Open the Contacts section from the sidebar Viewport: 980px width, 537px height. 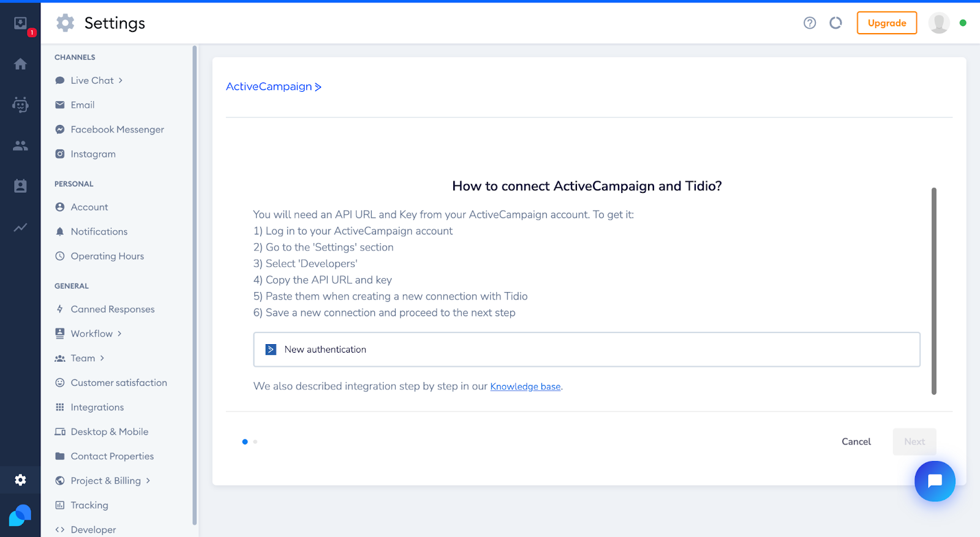pyautogui.click(x=20, y=145)
